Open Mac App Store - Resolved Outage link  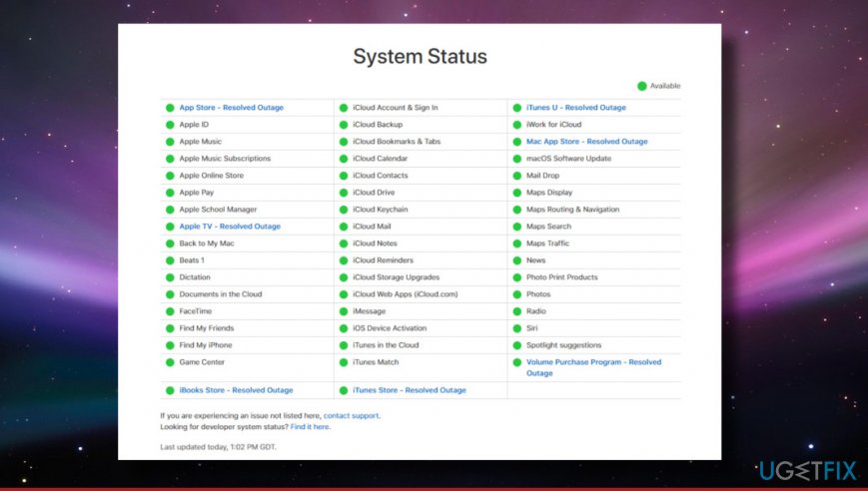pyautogui.click(x=586, y=142)
